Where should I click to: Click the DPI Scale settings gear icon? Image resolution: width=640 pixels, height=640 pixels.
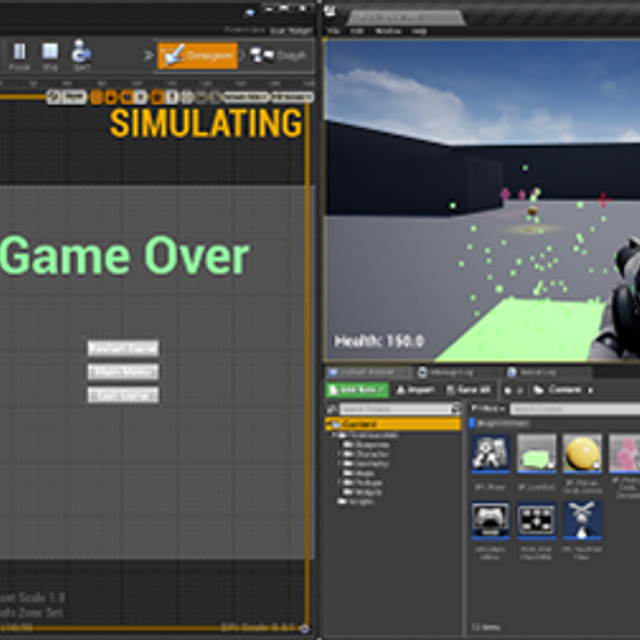coord(304,628)
